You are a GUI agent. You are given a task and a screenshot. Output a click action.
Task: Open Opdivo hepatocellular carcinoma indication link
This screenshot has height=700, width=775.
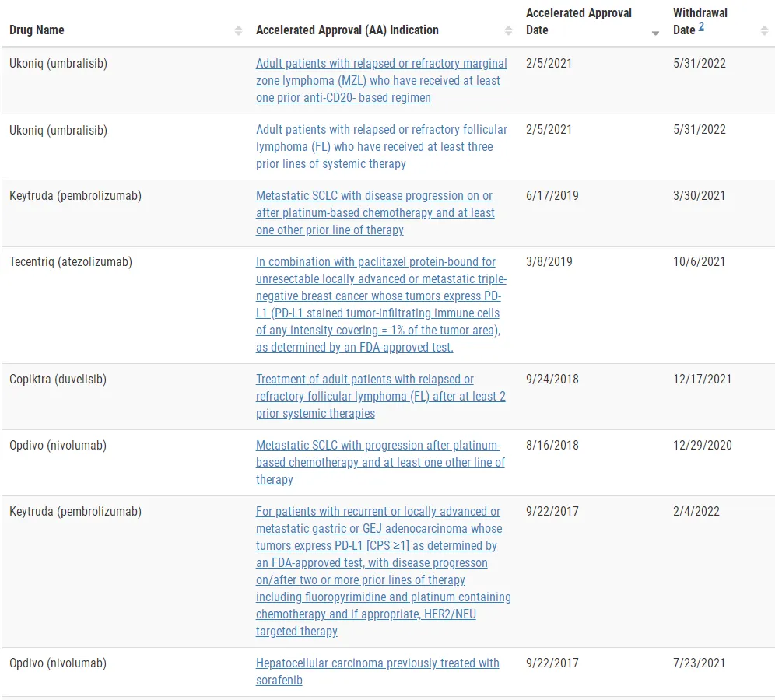(x=377, y=671)
